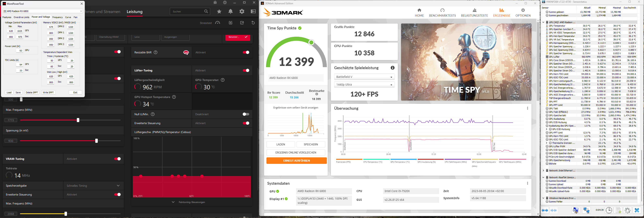Collapse the Windows Hardware Error group
Image resolution: width=644 pixels, height=218 pixels.
point(543,198)
